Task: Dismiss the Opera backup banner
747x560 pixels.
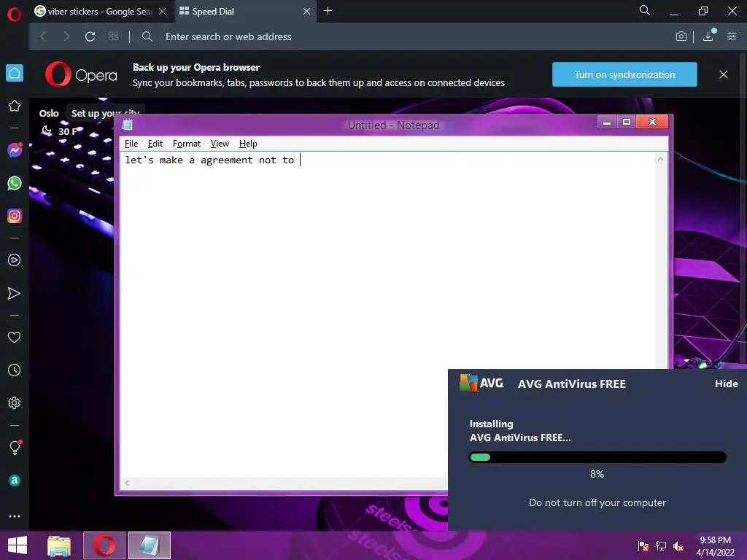Action: coord(723,74)
